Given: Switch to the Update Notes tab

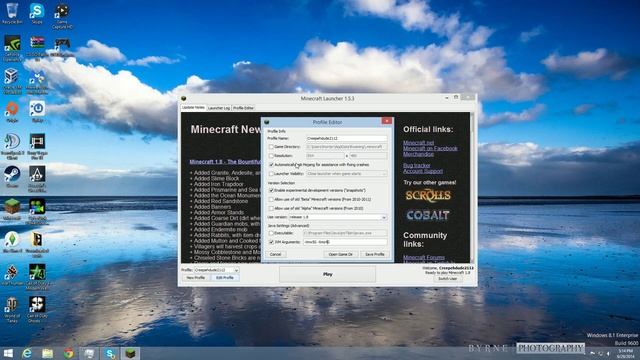Looking at the screenshot, I should (193, 108).
